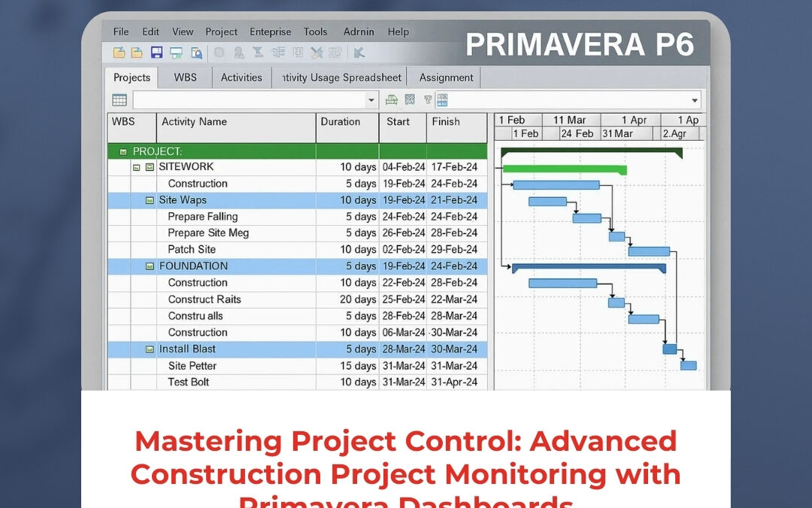The height and width of the screenshot is (508, 812).
Task: Select the green resources icon near the filter
Action: pyautogui.click(x=390, y=99)
